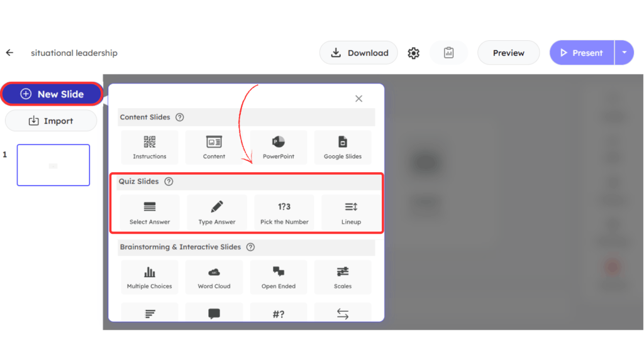The image size is (644, 362).
Task: Click the New Slide button
Action: pos(52,94)
